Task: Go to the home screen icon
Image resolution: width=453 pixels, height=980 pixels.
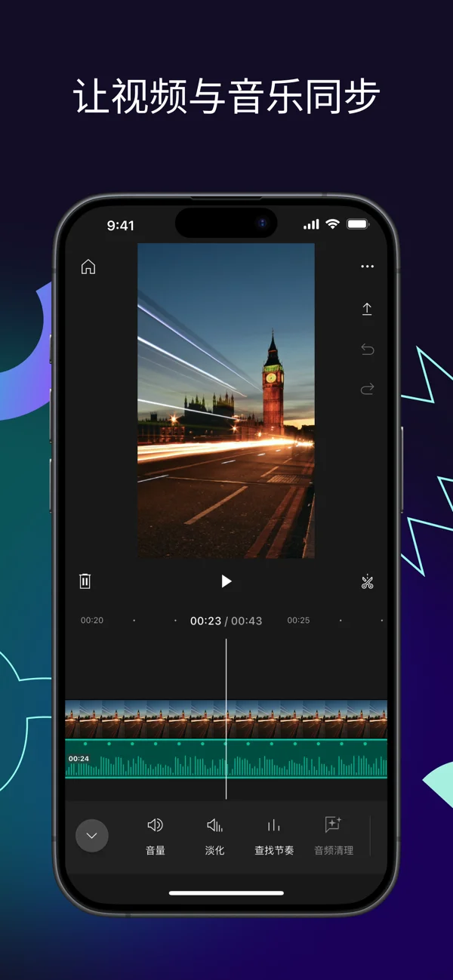Action: pyautogui.click(x=88, y=267)
